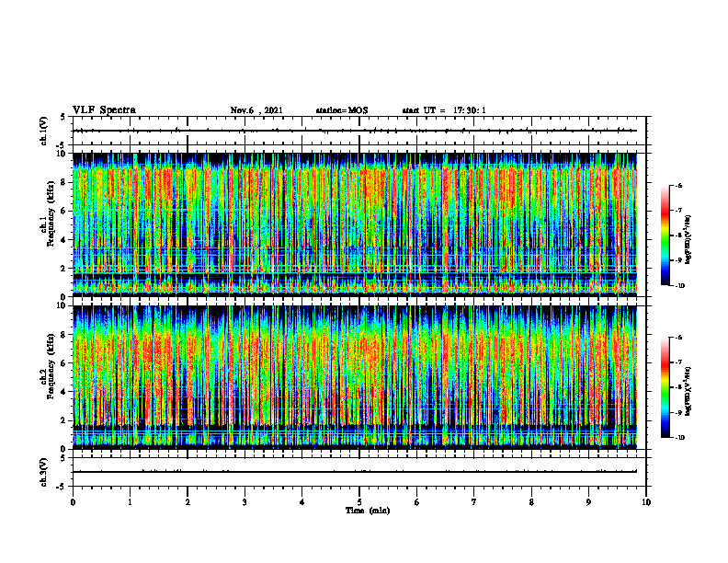
Task: Select the ch.2 "Frequency (kHz)" axis label
Action: [x=51, y=366]
